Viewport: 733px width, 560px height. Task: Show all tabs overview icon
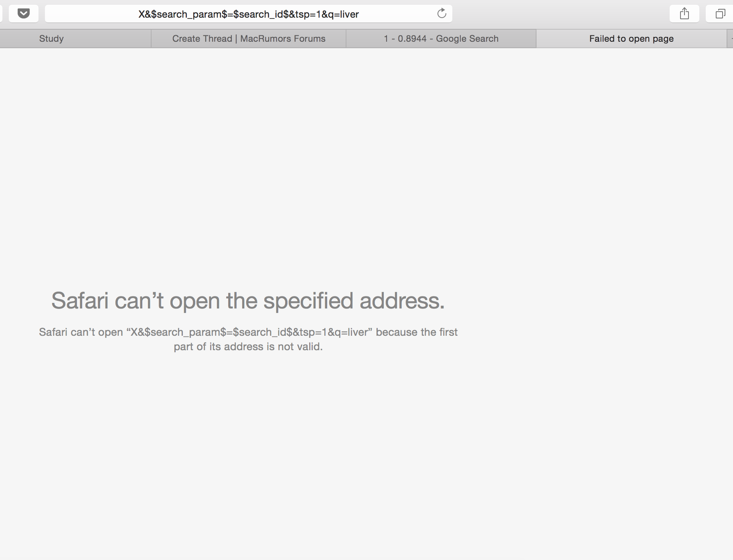[x=720, y=14]
